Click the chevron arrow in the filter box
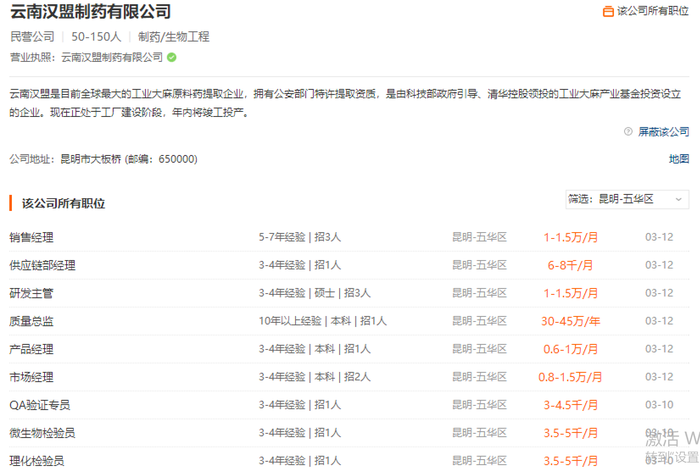 click(679, 200)
